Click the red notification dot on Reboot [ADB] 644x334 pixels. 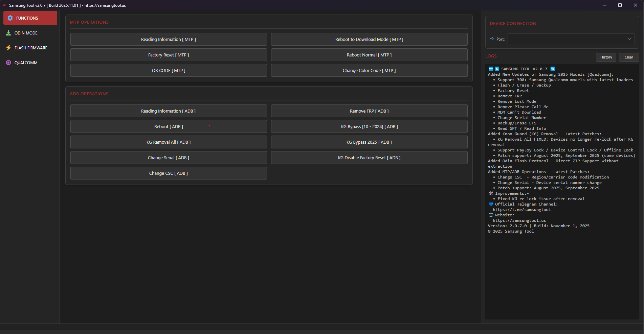click(x=209, y=125)
